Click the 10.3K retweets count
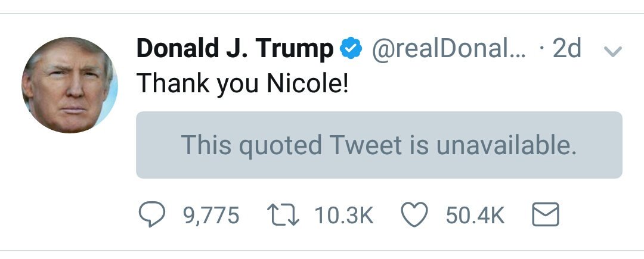 [x=343, y=216]
